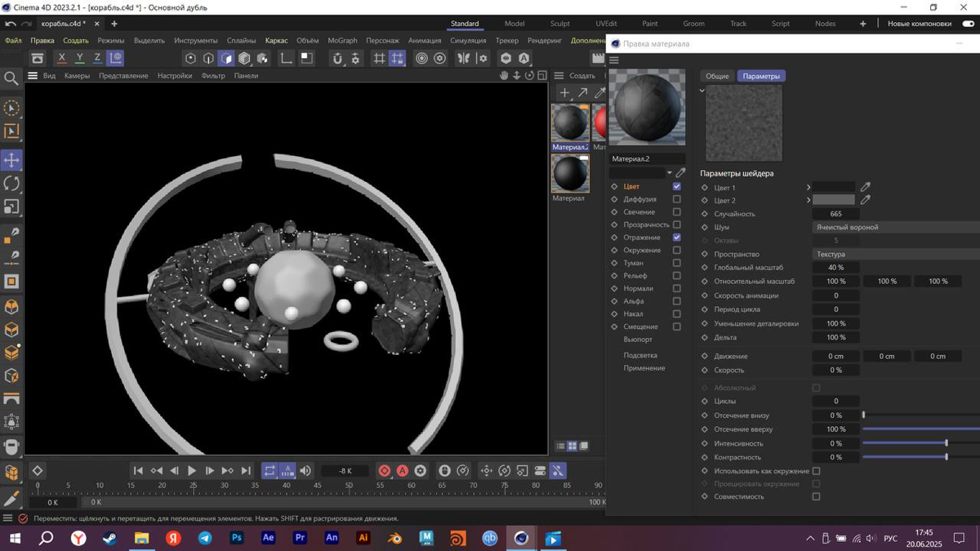Screen dimensions: 980x551
Task: Enable the Прозрачность channel checkbox
Action: click(676, 224)
